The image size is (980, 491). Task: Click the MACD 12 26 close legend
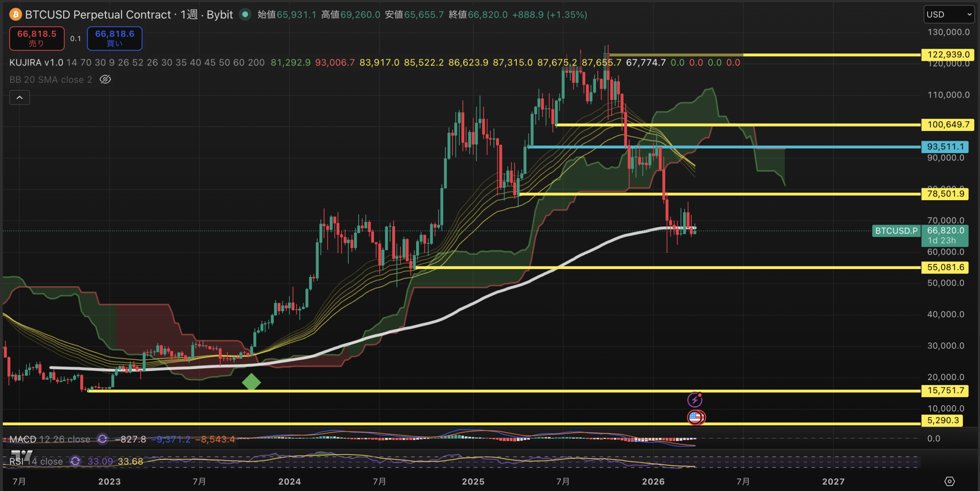50,439
